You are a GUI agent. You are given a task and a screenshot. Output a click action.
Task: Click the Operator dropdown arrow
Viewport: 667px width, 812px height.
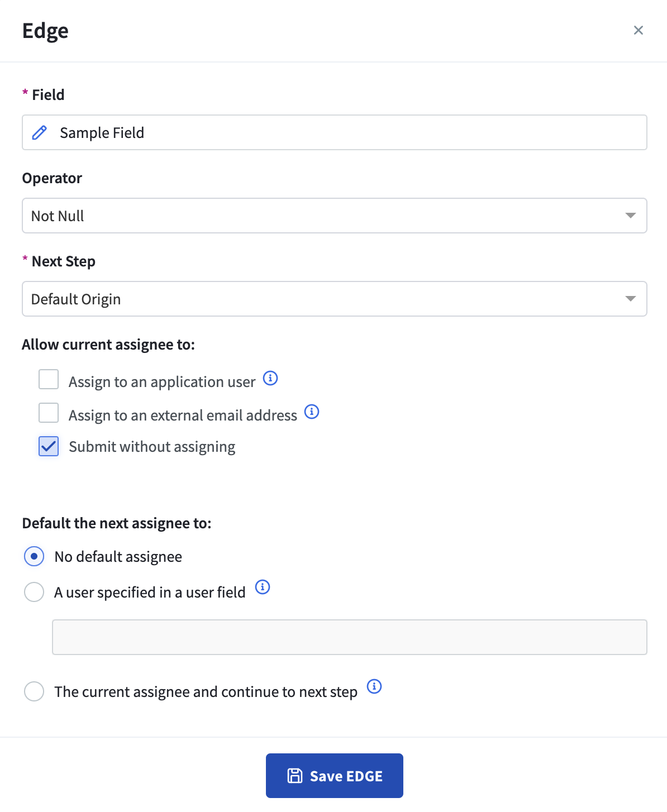[x=631, y=216]
